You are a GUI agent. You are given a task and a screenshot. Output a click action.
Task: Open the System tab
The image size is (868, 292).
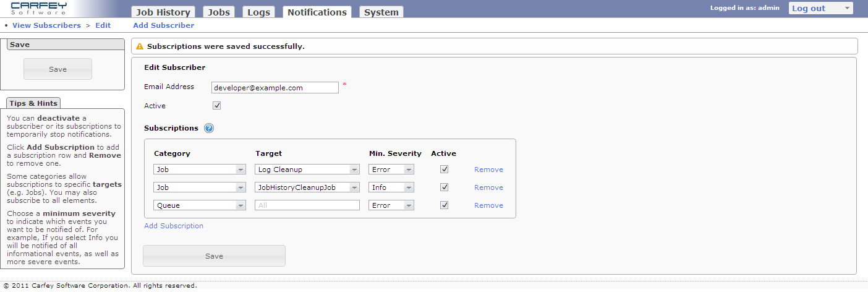(381, 12)
